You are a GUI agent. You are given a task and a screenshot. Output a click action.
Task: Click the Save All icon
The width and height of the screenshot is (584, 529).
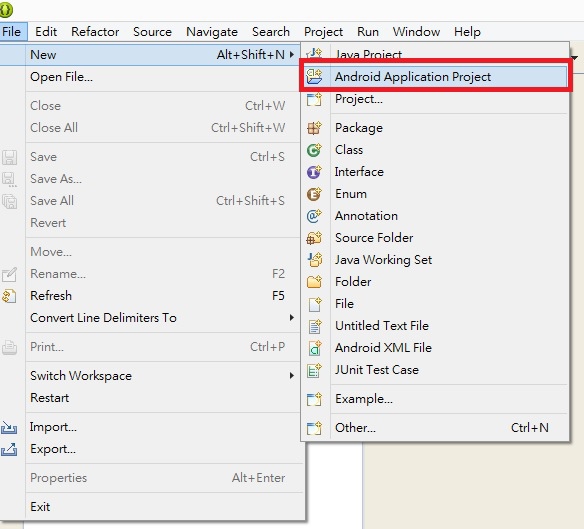[x=9, y=201]
